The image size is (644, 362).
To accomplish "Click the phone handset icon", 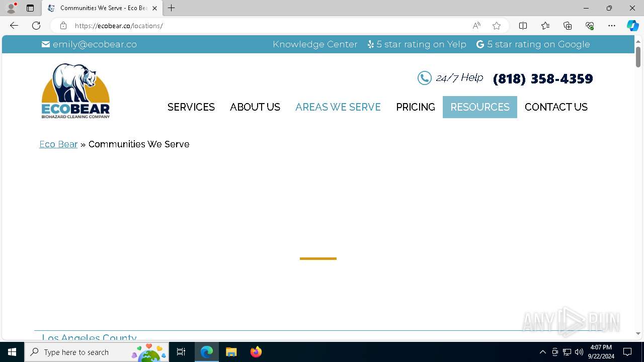I will click(x=425, y=78).
